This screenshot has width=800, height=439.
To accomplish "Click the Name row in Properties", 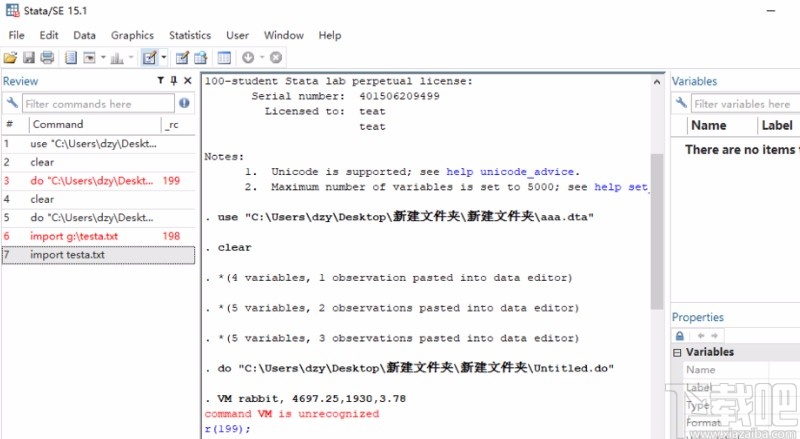I will 740,370.
